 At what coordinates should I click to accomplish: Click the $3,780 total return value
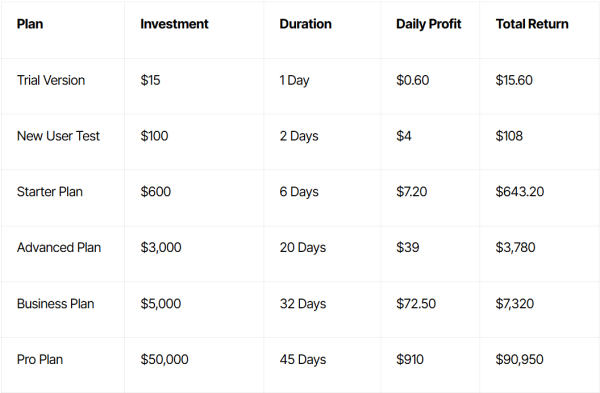(x=515, y=247)
